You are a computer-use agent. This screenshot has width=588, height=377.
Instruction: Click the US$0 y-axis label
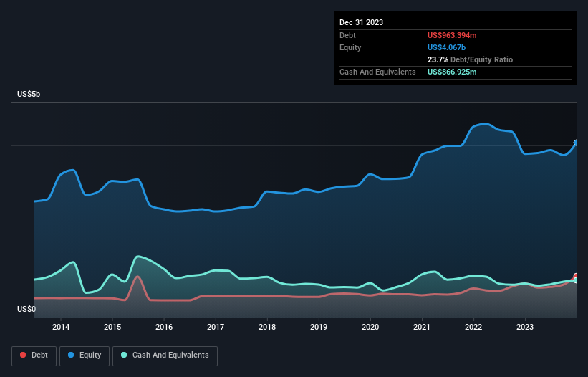[x=26, y=309]
